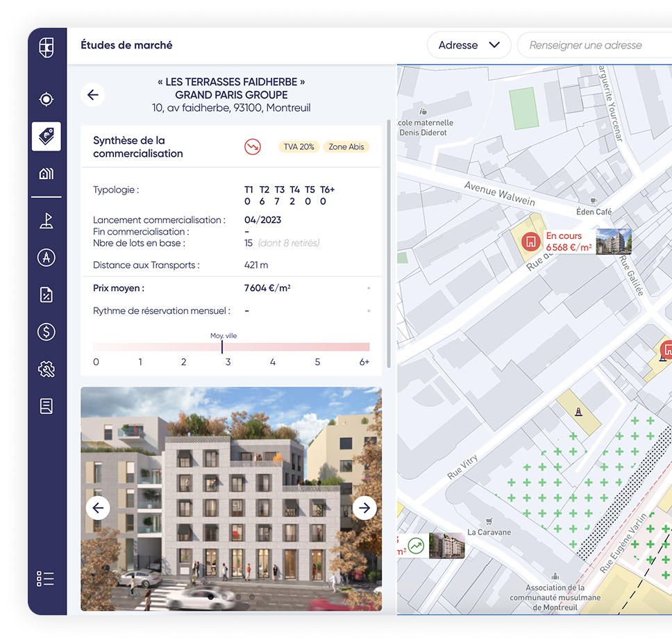
Task: Go back using the arrow beside the title
Action: (93, 95)
